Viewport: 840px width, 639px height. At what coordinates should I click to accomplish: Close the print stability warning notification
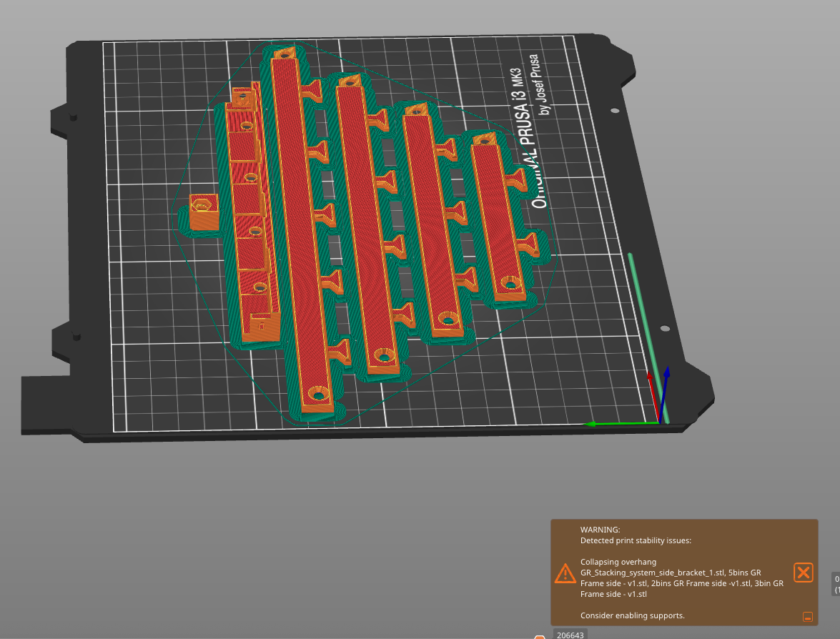coord(803,573)
